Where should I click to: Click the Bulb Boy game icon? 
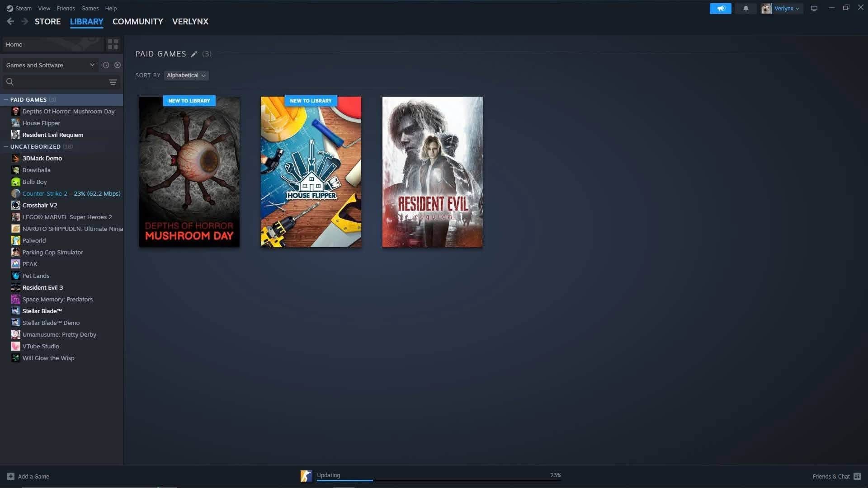pyautogui.click(x=16, y=182)
